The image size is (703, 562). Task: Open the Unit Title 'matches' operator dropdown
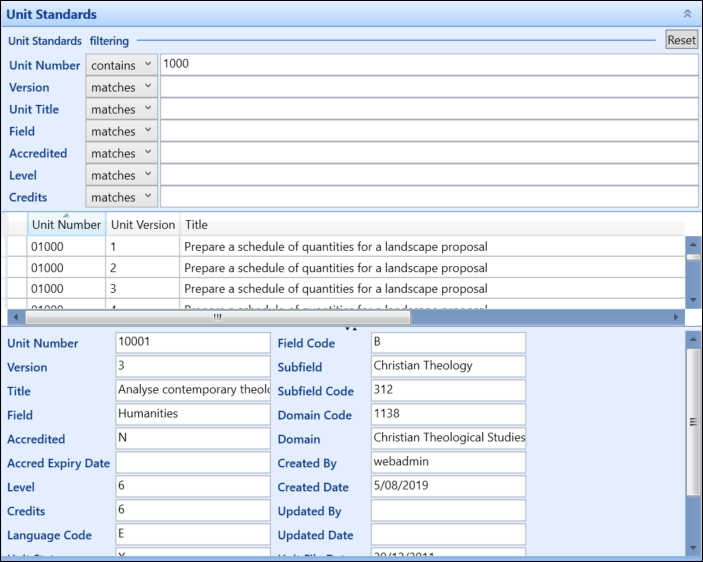tap(121, 109)
